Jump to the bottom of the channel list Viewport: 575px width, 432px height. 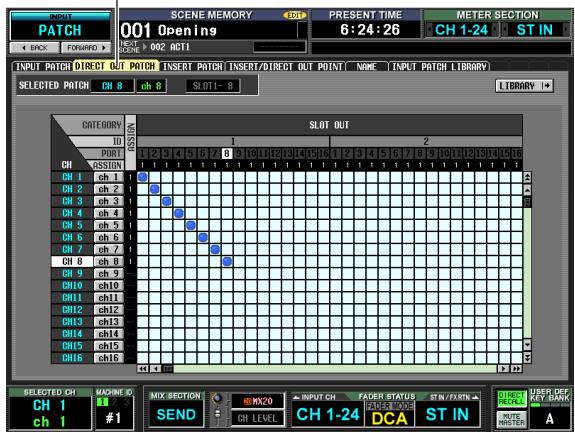pos(527,357)
